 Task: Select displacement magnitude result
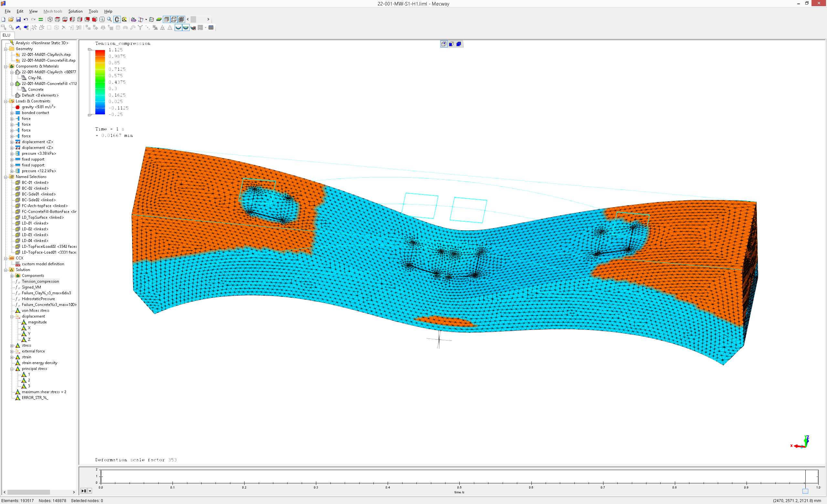pos(37,322)
